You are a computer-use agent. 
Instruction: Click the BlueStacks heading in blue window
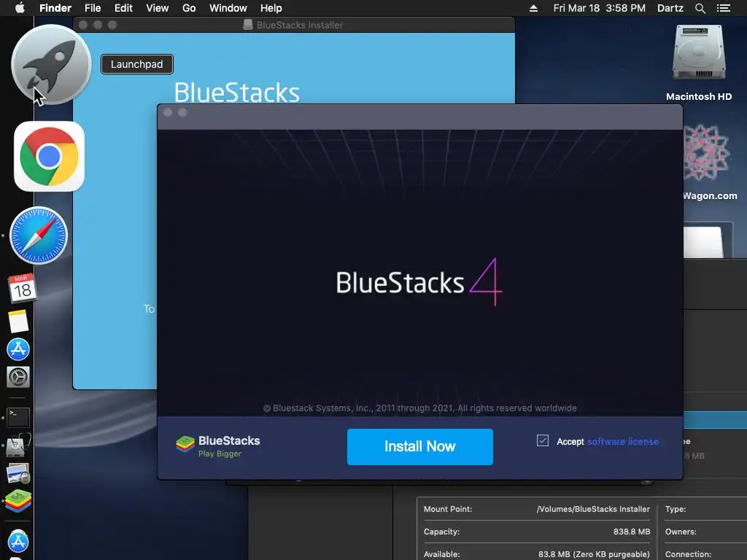237,93
